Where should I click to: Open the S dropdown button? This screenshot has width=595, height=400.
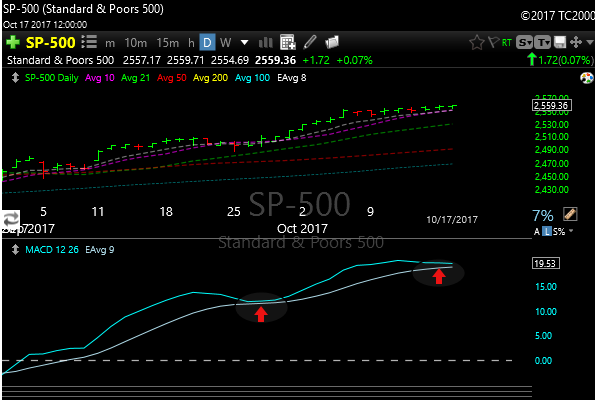(x=524, y=43)
